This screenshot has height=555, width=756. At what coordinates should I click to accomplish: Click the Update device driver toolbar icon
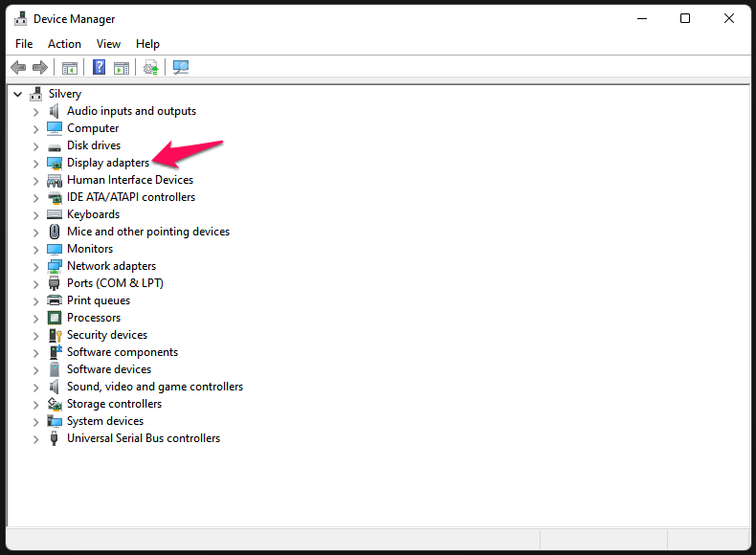pos(151,68)
